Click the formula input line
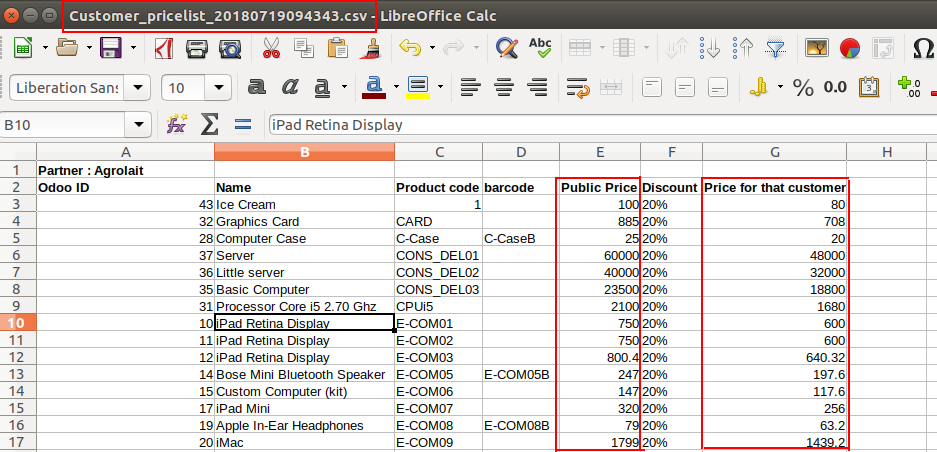This screenshot has height=452, width=937. pos(600,125)
